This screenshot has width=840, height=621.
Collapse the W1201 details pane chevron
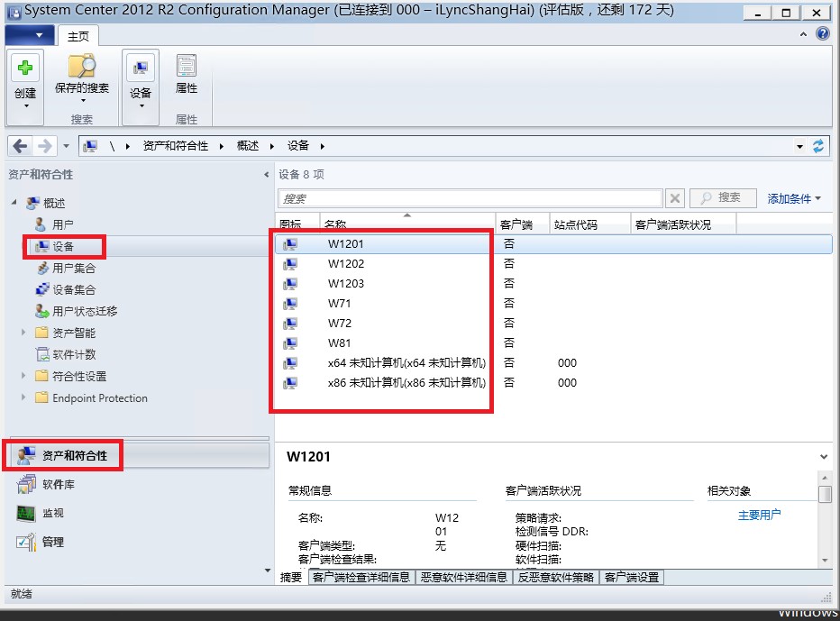[824, 457]
